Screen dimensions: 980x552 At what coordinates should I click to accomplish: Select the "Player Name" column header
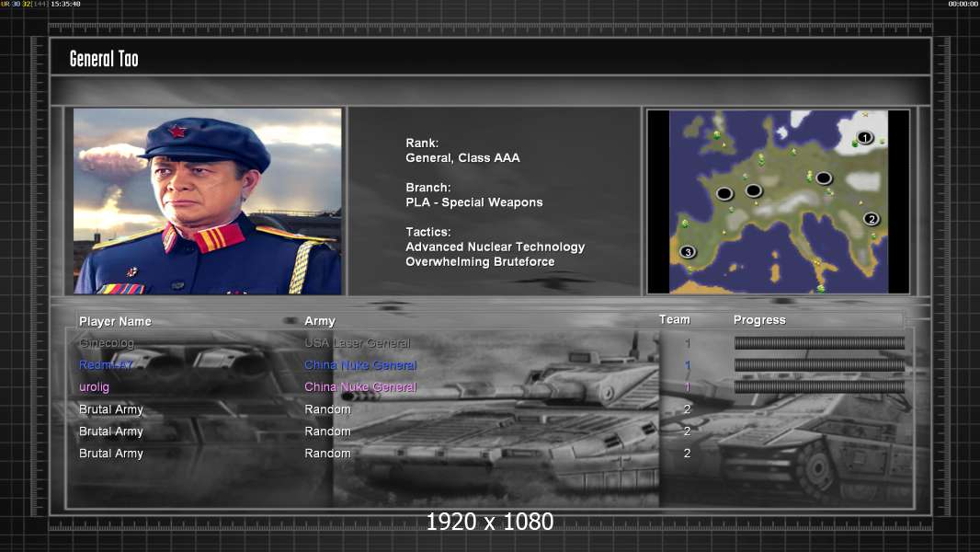click(x=115, y=321)
